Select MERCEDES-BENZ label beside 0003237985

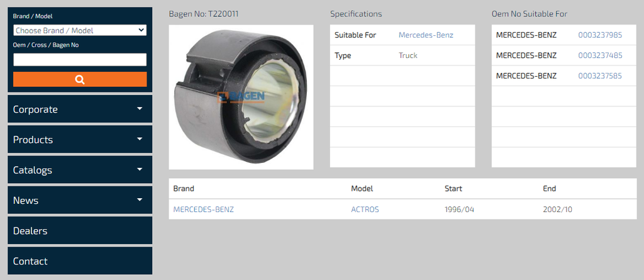point(526,35)
